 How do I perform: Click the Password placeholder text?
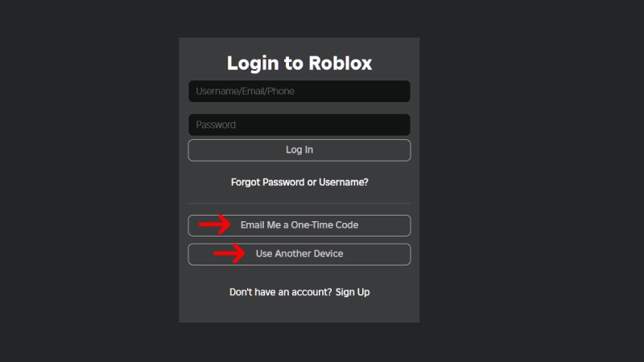[x=216, y=125]
